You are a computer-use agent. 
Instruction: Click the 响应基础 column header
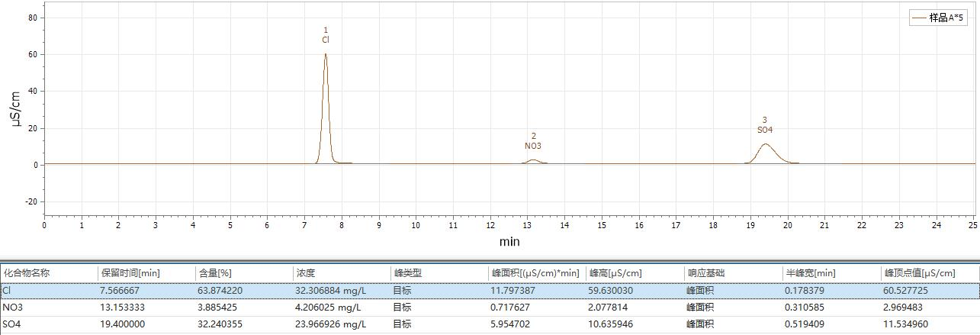[705, 272]
